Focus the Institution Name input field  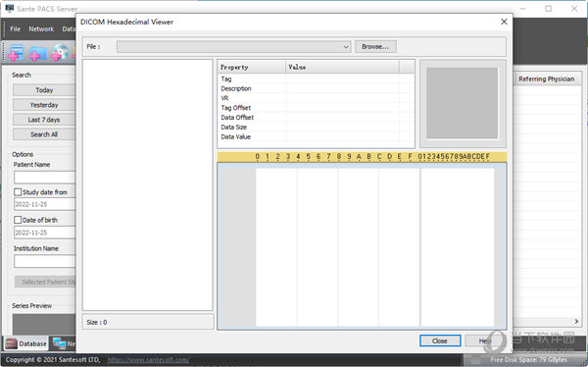tap(45, 261)
